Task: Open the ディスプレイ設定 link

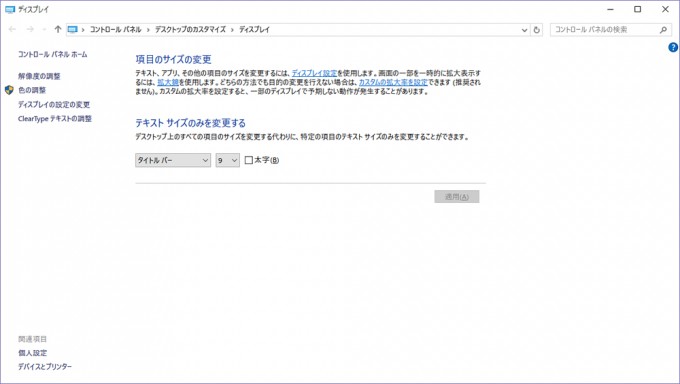Action: click(x=314, y=73)
